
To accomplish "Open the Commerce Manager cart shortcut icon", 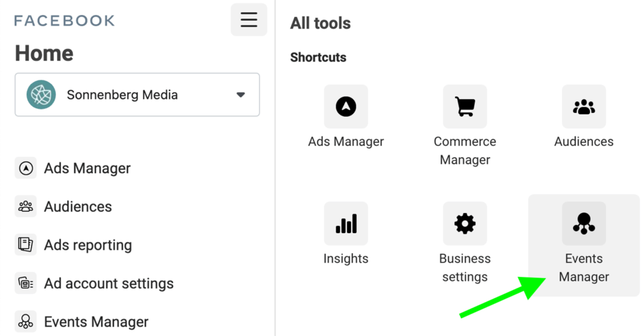I will click(x=465, y=107).
